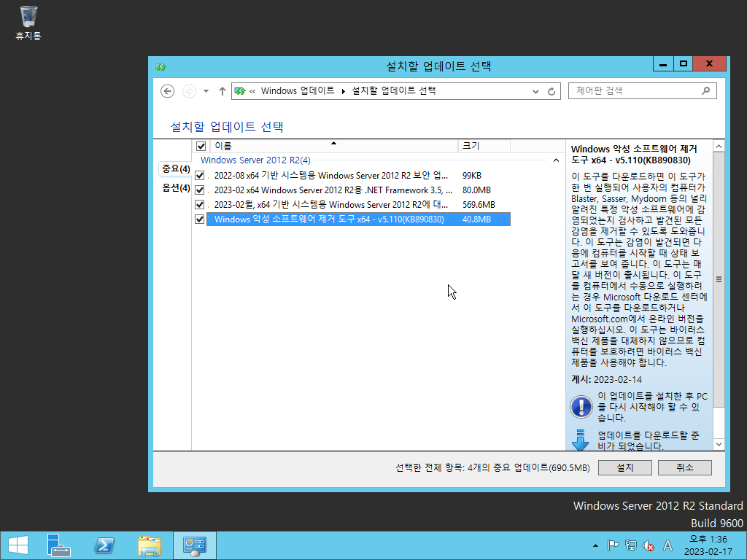Click the blue download-ready arrow icon
Screen dimensions: 747x560
click(580, 440)
